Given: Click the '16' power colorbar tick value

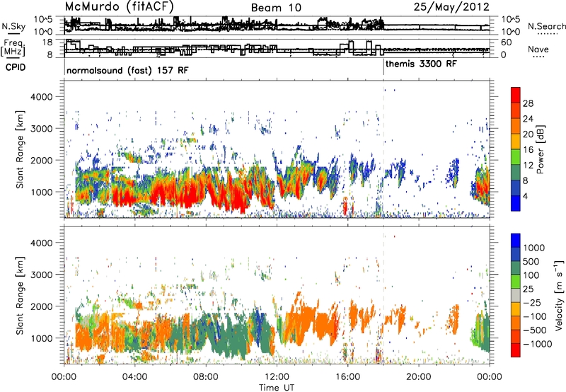Looking at the screenshot, I should [x=528, y=150].
